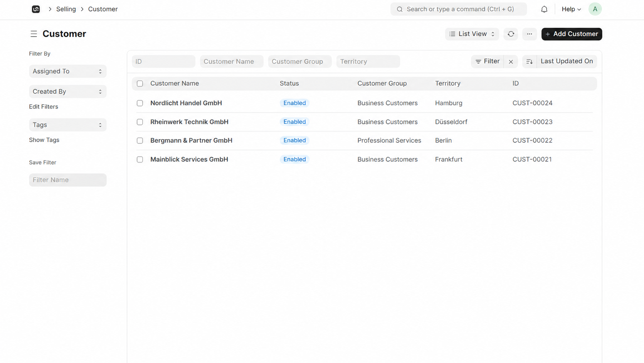Viewport: 644px width, 363px height.
Task: Clear applied filters with the X icon
Action: coord(511,61)
